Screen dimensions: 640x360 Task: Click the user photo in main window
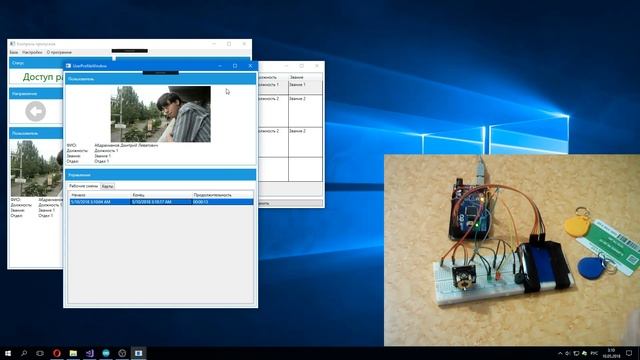tap(37, 168)
